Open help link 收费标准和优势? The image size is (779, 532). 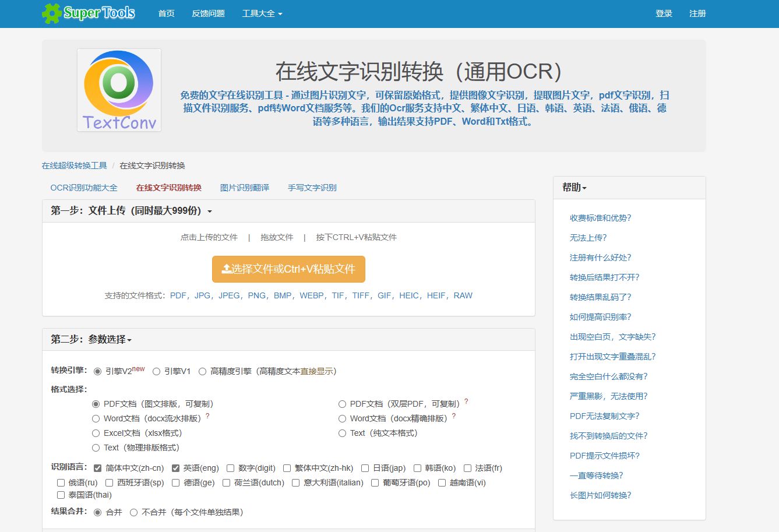pyautogui.click(x=601, y=218)
